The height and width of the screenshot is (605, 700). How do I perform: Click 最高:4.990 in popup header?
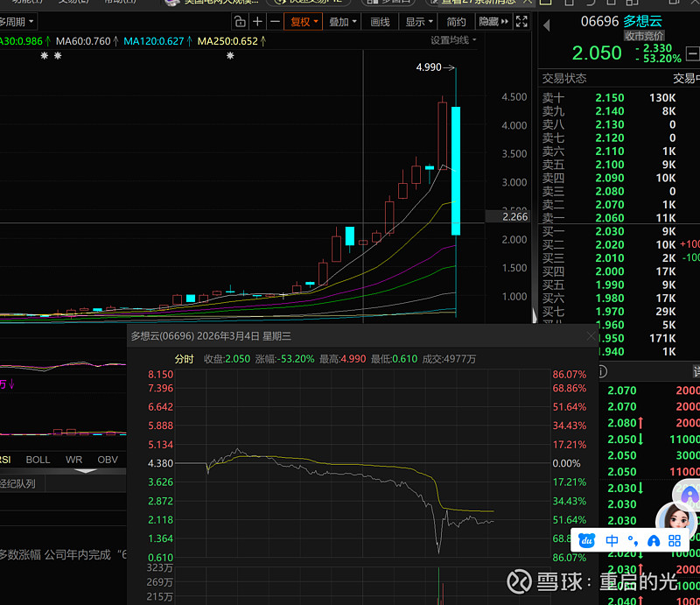click(x=342, y=359)
